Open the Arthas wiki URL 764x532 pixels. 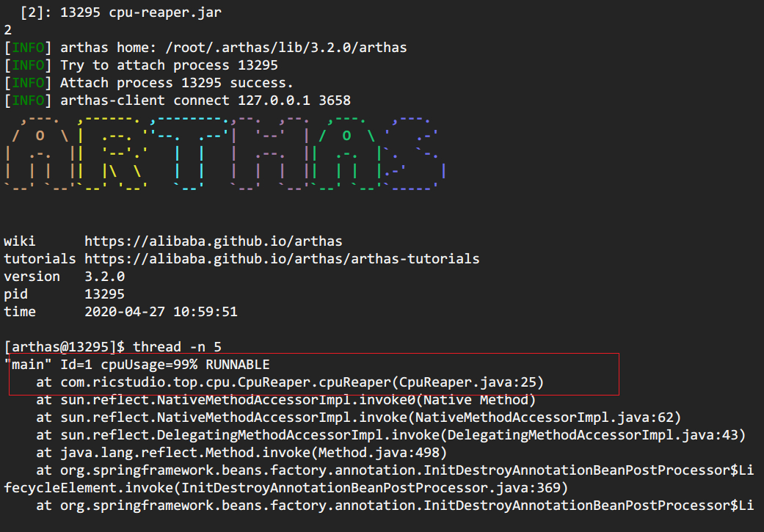coord(213,241)
